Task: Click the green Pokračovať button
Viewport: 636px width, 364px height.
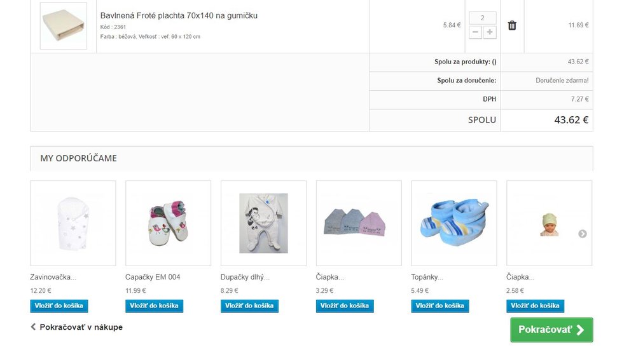Action: coord(551,330)
